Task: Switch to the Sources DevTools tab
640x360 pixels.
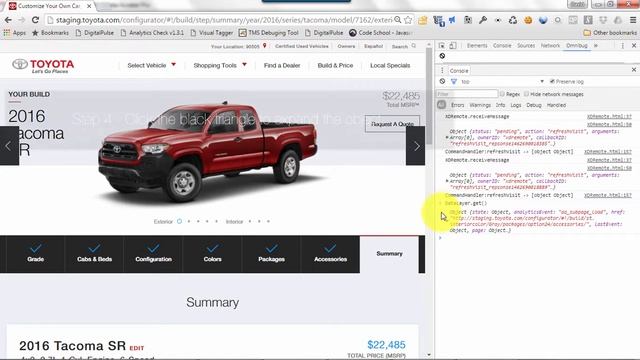Action: (x=526, y=46)
